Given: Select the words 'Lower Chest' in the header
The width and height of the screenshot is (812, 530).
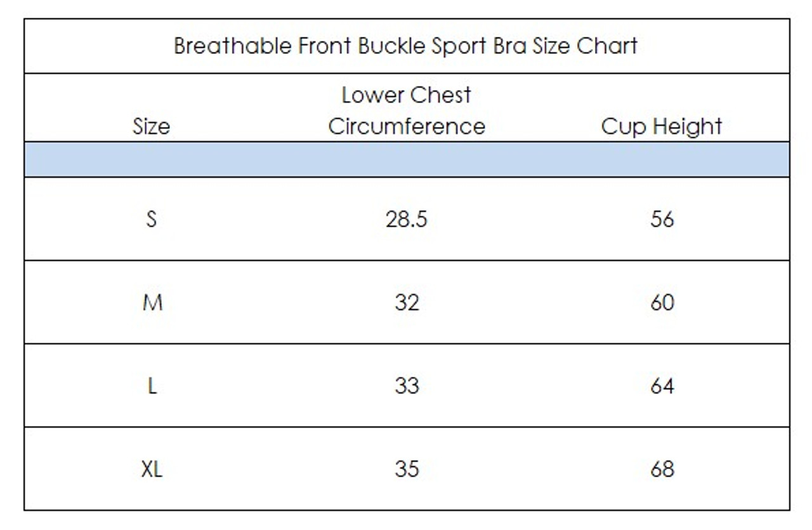Looking at the screenshot, I should click(x=407, y=95).
